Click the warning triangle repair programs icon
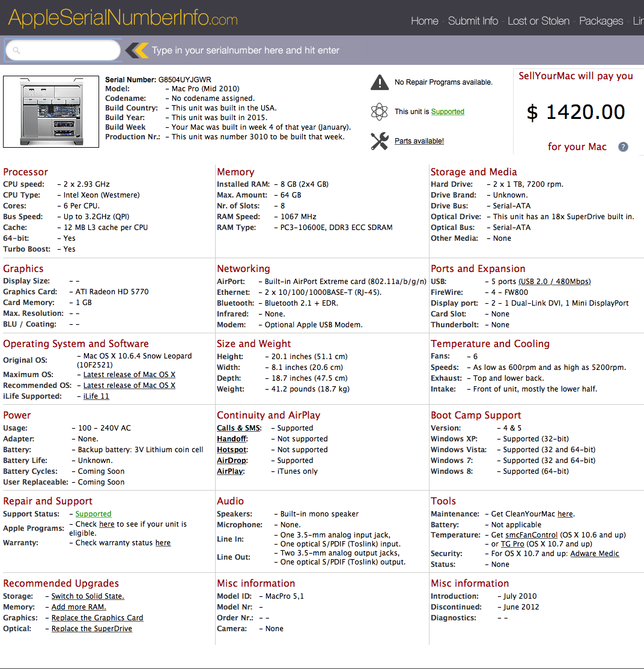Viewport: 644px width, 669px height. coord(380,82)
